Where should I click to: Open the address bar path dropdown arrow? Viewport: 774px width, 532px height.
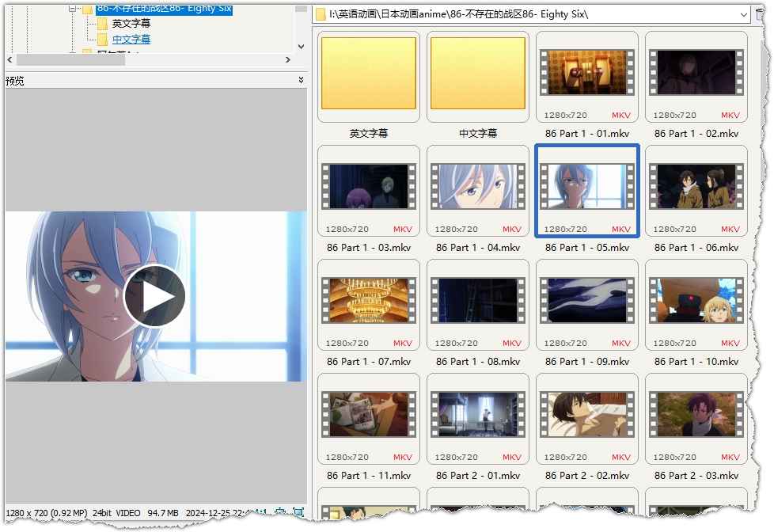pyautogui.click(x=743, y=15)
